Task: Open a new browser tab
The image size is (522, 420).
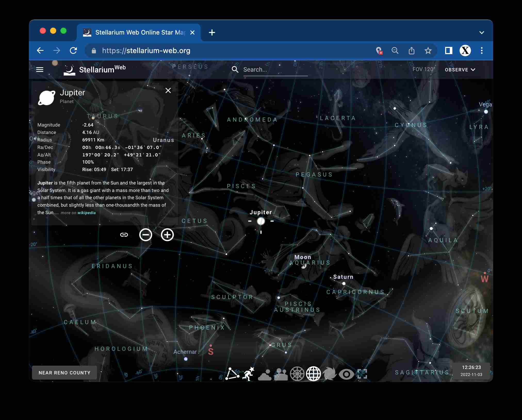Action: [x=212, y=32]
